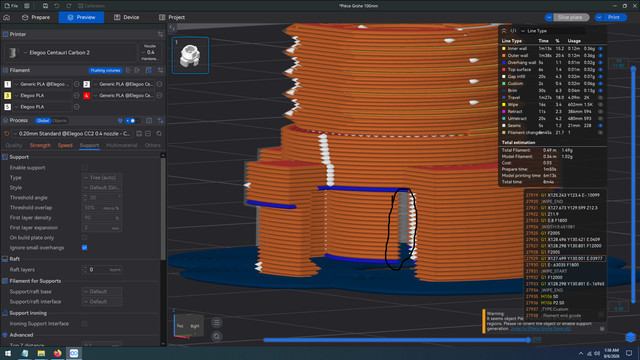The height and width of the screenshot is (360, 640).
Task: Click the First layer density field
Action: pyautogui.click(x=102, y=218)
